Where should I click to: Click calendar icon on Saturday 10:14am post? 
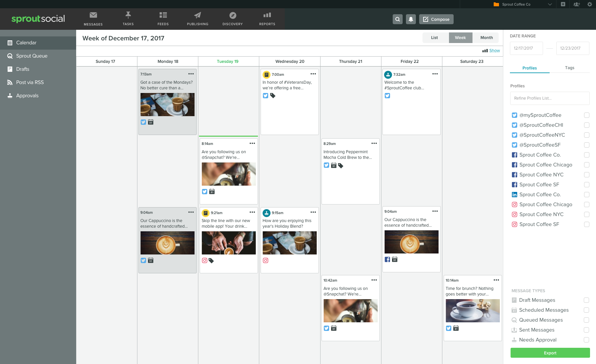point(456,328)
